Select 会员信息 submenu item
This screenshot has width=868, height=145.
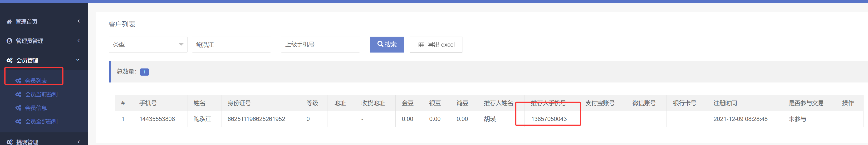point(36,108)
